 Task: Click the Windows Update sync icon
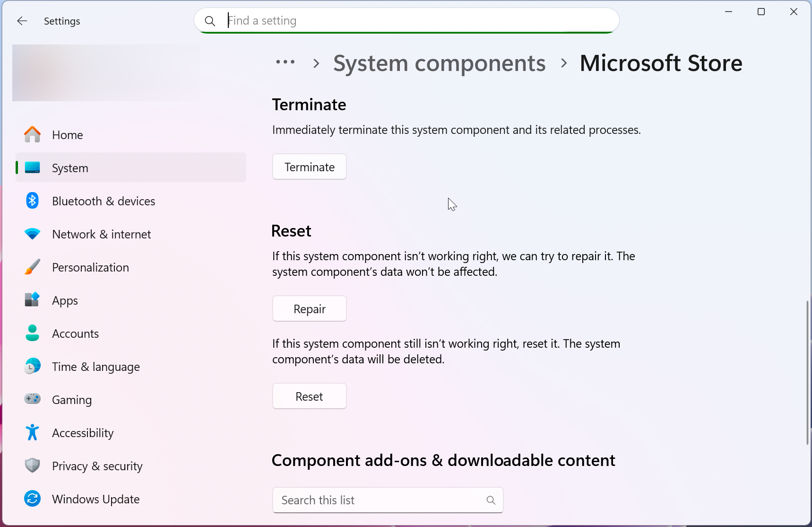(32, 499)
